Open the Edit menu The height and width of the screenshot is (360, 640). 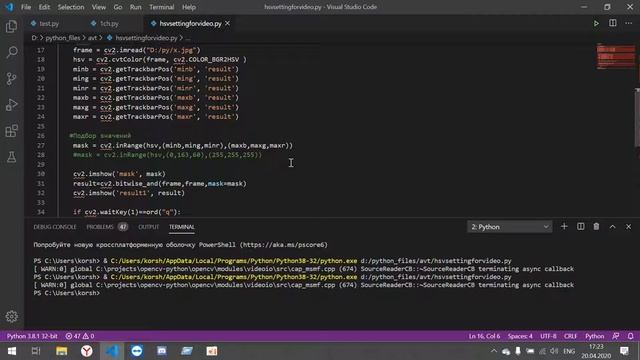tap(44, 7)
